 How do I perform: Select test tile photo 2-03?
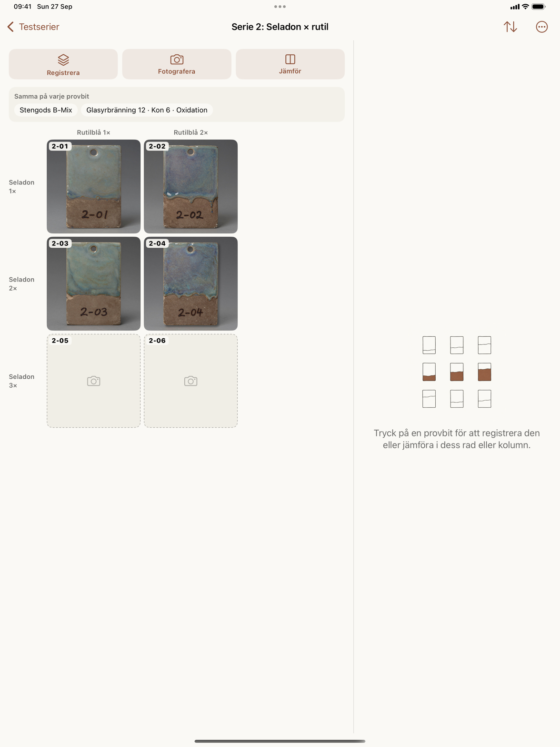coord(94,283)
